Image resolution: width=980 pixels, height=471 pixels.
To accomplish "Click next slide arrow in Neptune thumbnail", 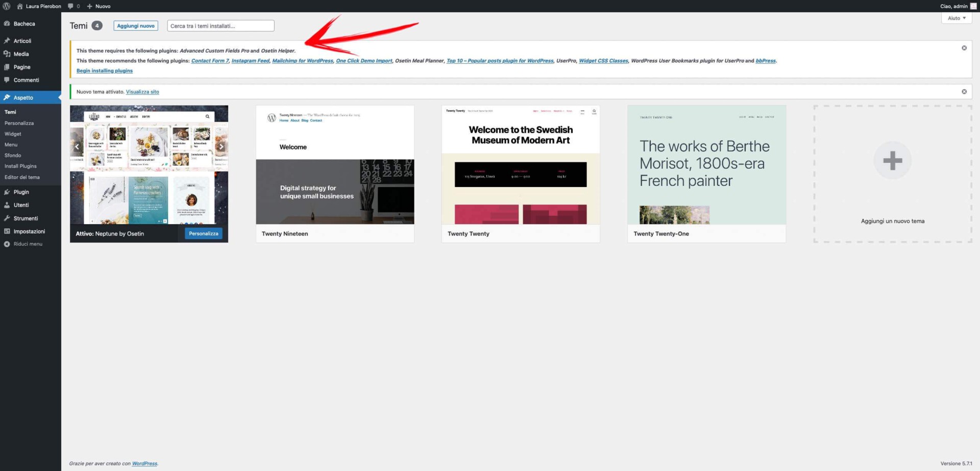I will click(x=221, y=147).
